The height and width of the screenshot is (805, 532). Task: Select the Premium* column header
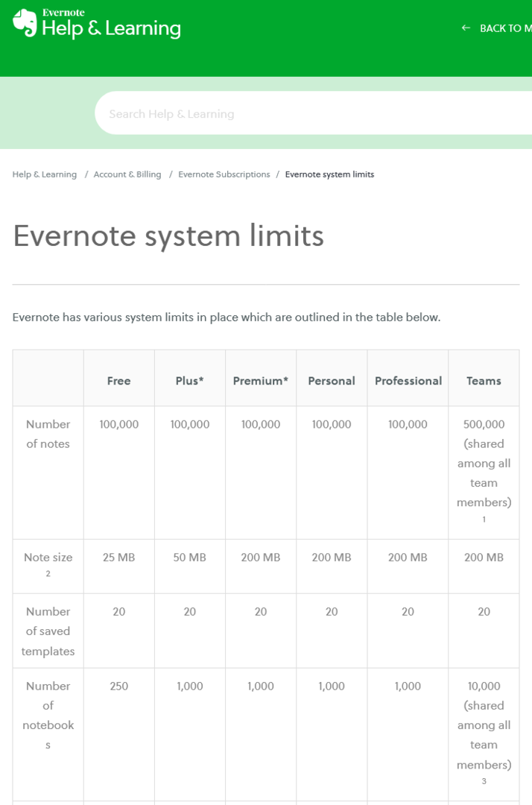click(x=261, y=381)
